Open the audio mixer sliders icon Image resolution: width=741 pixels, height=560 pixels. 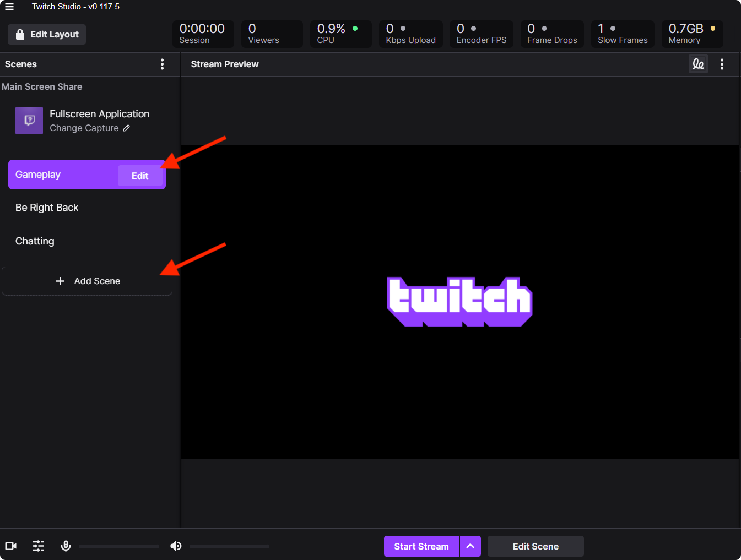pyautogui.click(x=39, y=546)
